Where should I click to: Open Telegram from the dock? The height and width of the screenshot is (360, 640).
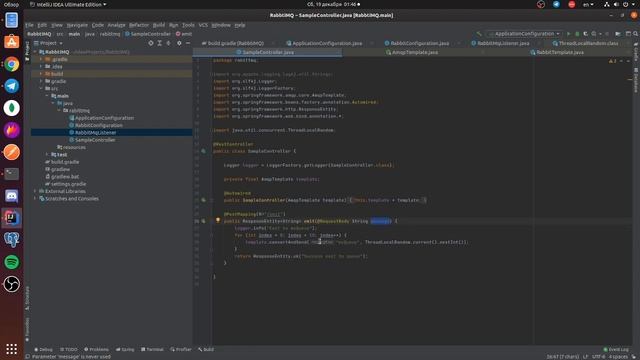click(x=11, y=86)
